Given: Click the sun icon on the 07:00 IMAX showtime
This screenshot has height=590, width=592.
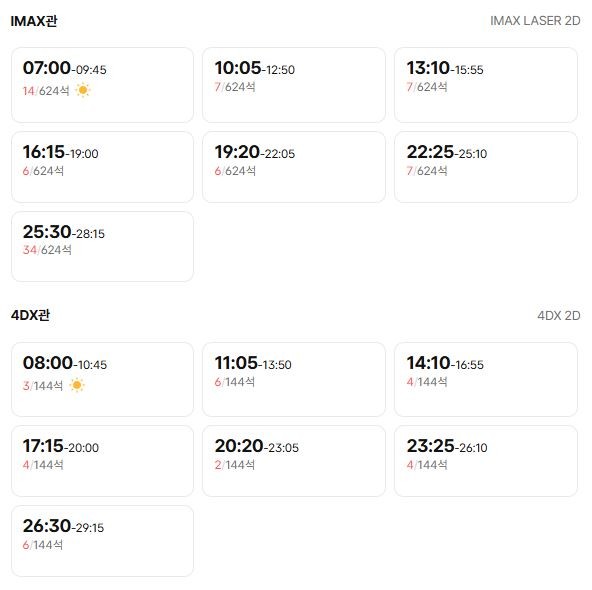Looking at the screenshot, I should coord(83,90).
